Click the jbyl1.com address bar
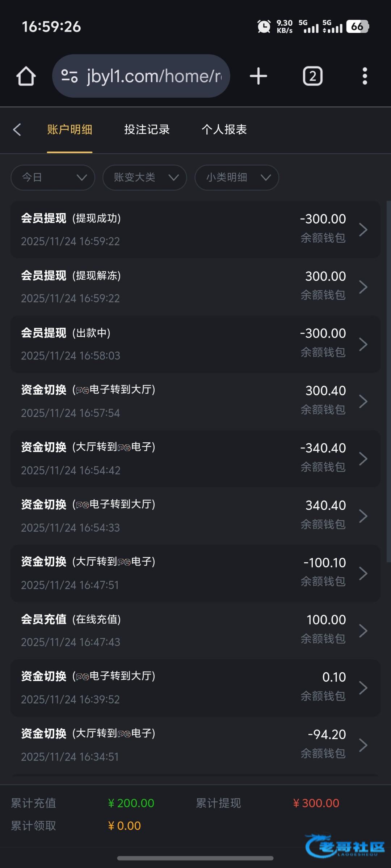391x868 pixels. coord(154,76)
